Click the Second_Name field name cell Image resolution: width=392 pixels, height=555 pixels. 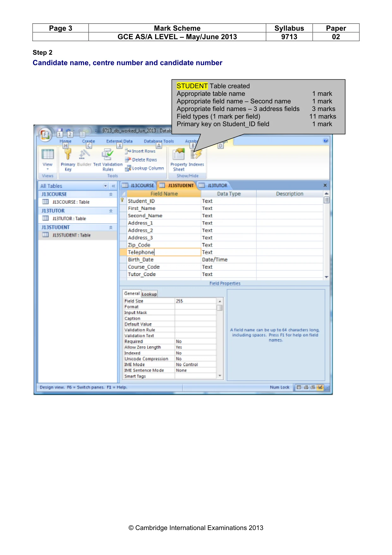164,216
